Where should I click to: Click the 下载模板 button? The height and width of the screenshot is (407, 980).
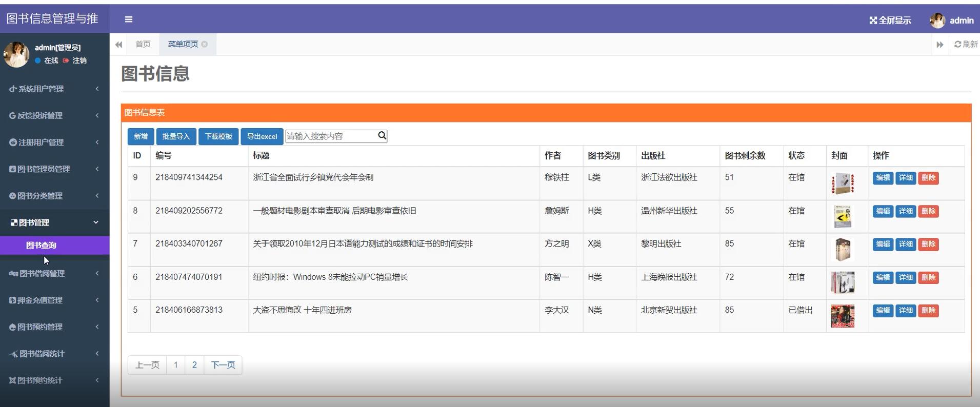coord(218,136)
